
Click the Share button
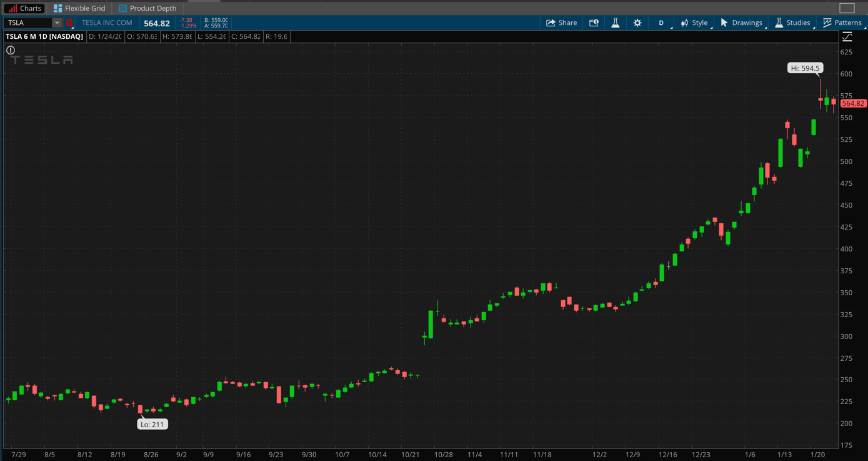tap(562, 23)
